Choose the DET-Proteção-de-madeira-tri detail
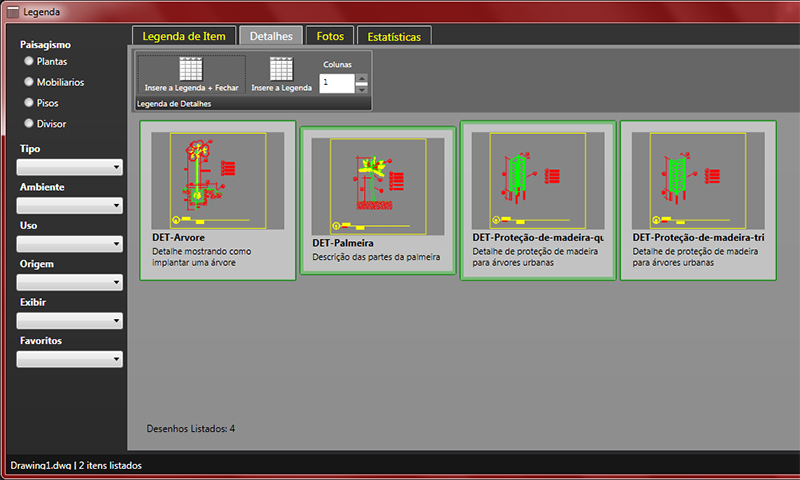 (x=698, y=180)
